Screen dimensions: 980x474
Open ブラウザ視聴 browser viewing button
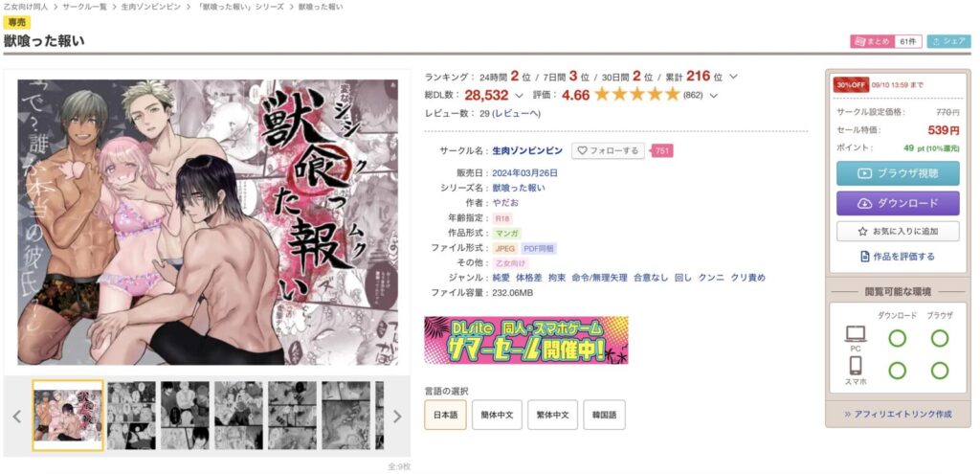pyautogui.click(x=898, y=173)
